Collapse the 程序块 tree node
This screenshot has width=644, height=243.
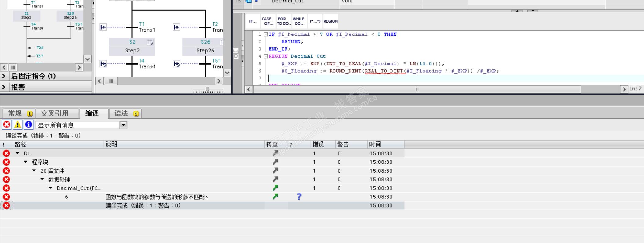point(26,162)
